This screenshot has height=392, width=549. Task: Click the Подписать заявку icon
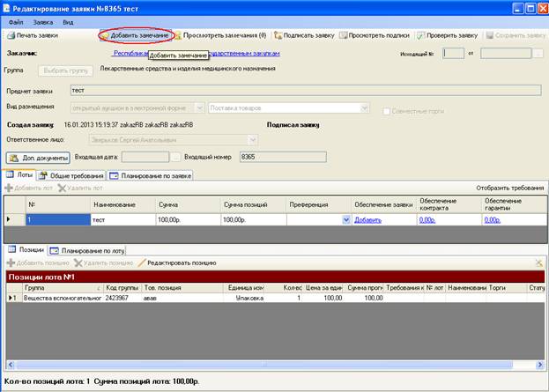(x=278, y=35)
